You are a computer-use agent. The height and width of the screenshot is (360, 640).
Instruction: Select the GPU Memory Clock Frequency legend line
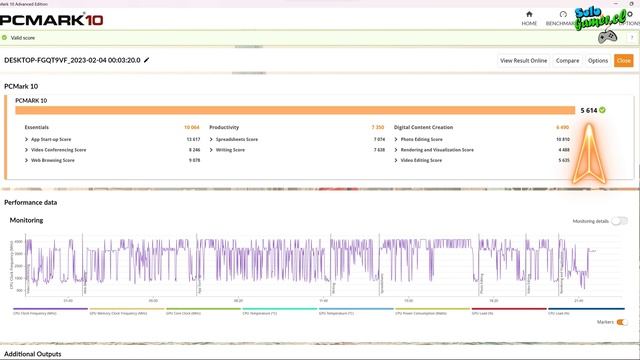point(127,309)
